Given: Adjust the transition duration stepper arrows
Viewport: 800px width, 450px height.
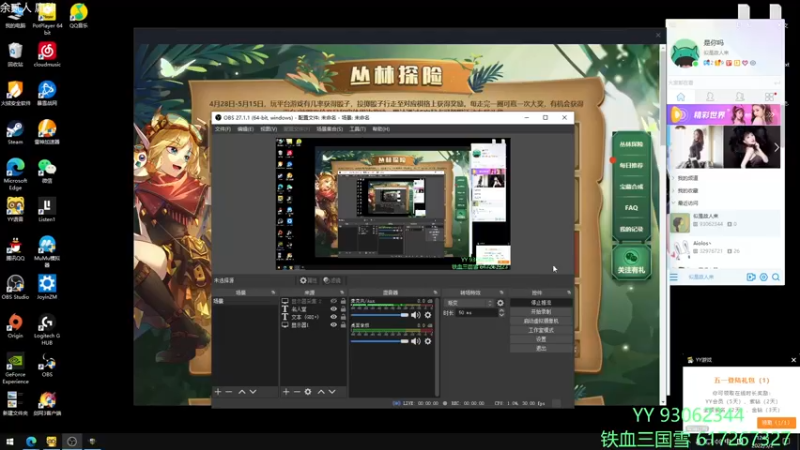Looking at the screenshot, I should 502,313.
